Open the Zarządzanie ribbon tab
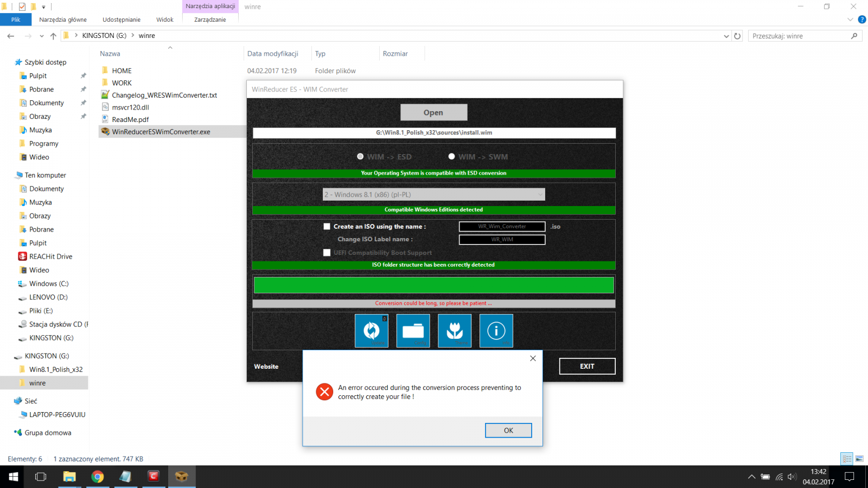868x488 pixels. tap(210, 20)
